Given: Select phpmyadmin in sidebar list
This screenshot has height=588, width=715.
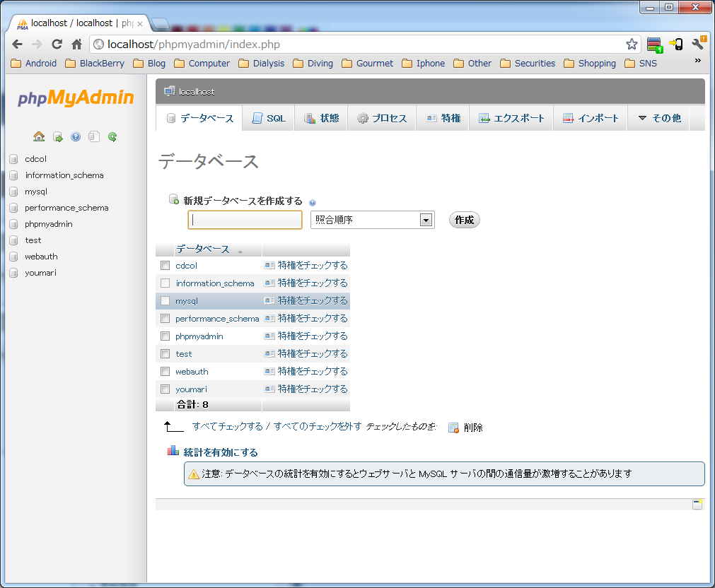Looking at the screenshot, I should coord(49,224).
